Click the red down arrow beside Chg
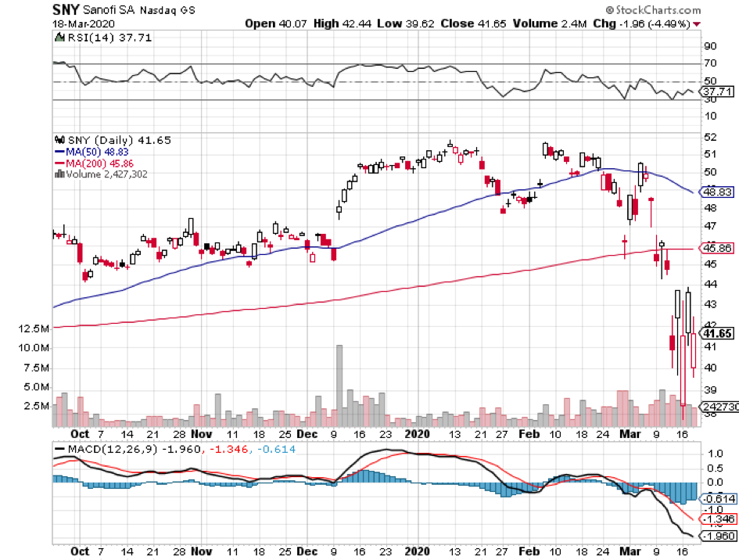739x560 pixels. point(697,24)
